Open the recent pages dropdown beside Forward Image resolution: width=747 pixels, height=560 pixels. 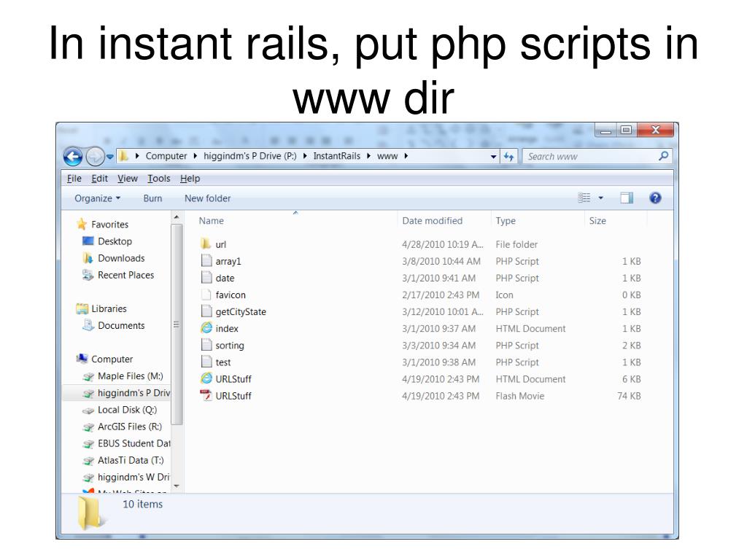110,156
